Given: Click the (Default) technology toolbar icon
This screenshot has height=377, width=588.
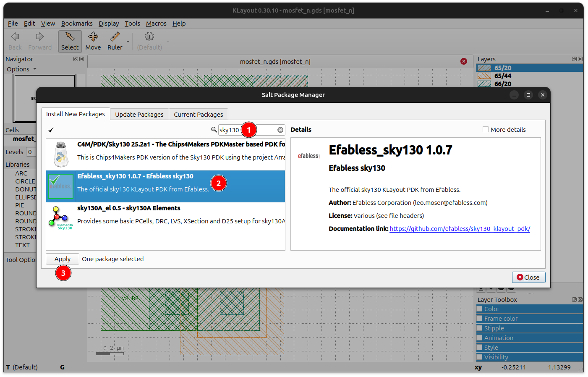Looking at the screenshot, I should coord(149,41).
